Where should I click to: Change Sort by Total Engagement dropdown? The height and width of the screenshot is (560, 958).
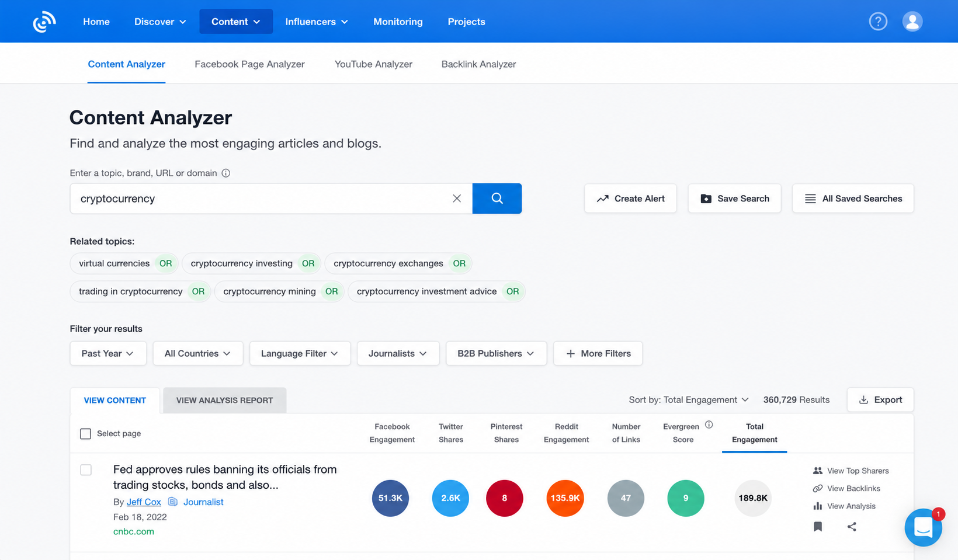click(689, 400)
